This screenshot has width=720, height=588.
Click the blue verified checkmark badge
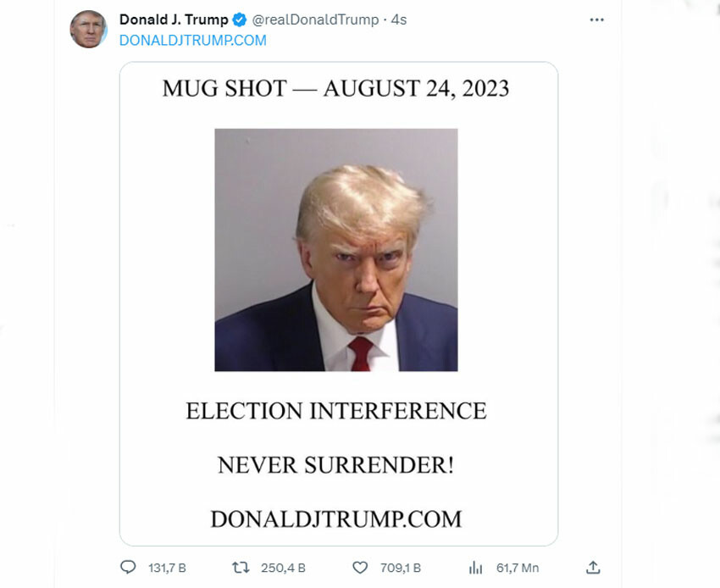(x=240, y=19)
